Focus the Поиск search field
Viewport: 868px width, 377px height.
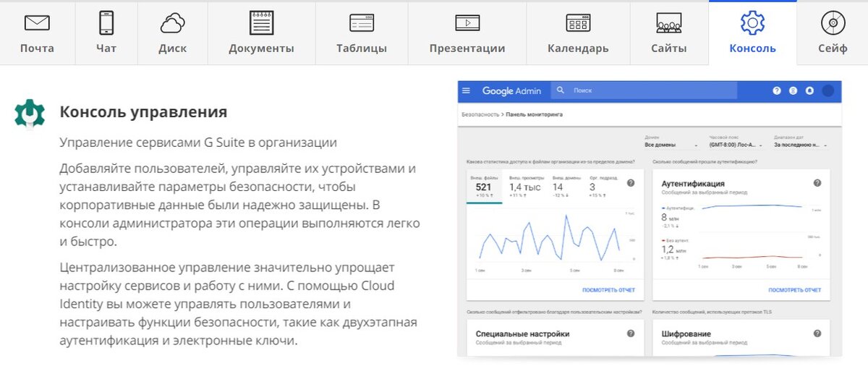[644, 90]
